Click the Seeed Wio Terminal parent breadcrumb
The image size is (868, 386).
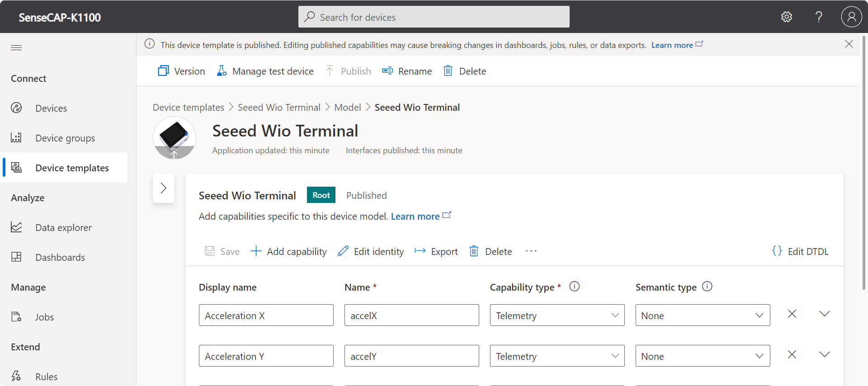coord(279,107)
